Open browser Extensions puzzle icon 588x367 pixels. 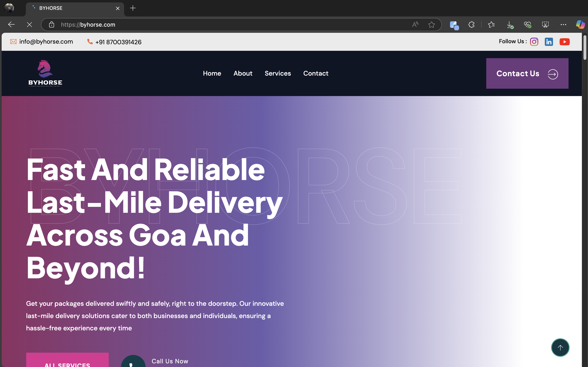(471, 25)
